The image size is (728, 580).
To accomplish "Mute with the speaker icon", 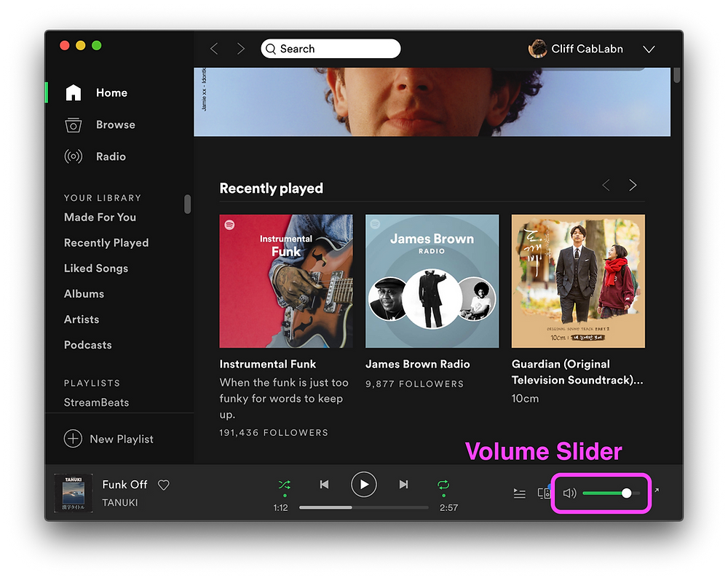I will click(569, 493).
